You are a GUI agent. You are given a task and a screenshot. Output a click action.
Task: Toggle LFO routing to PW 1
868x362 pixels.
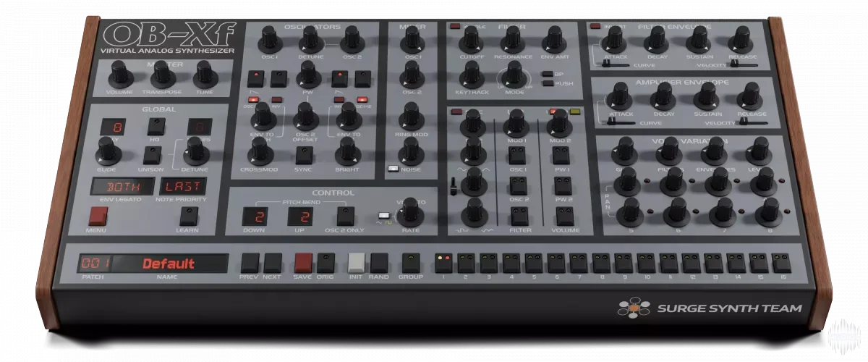pos(561,155)
